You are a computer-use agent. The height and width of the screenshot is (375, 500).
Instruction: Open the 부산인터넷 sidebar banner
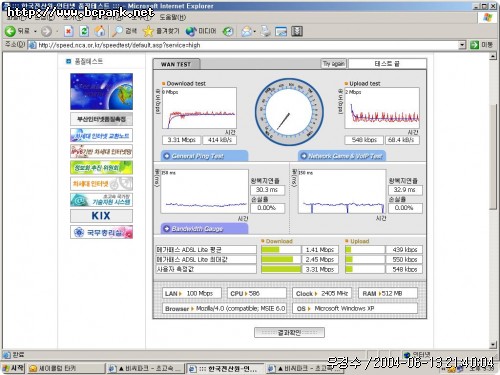[101, 119]
